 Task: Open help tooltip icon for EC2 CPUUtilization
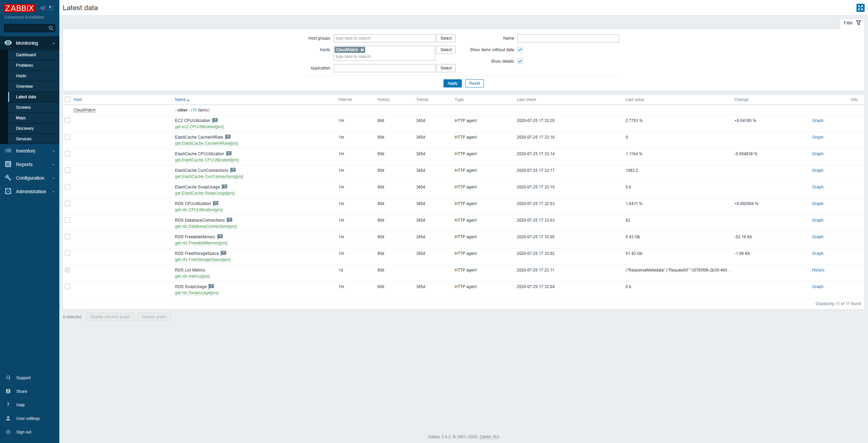pyautogui.click(x=215, y=120)
